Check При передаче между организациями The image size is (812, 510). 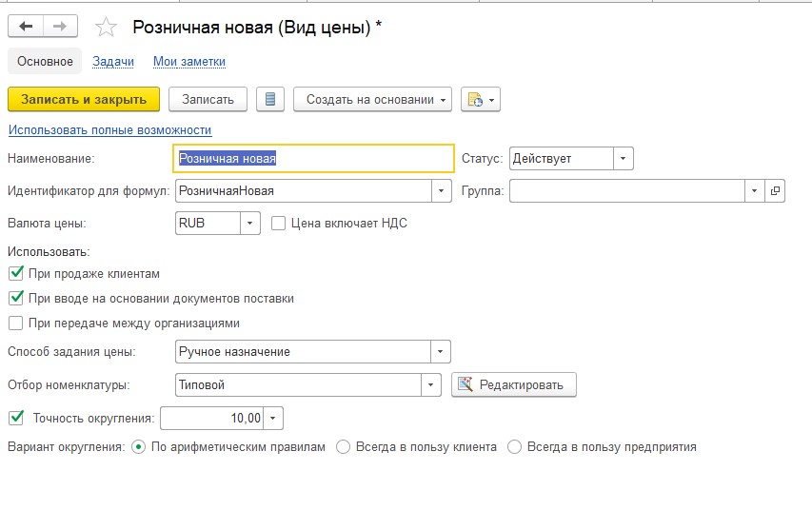(16, 324)
